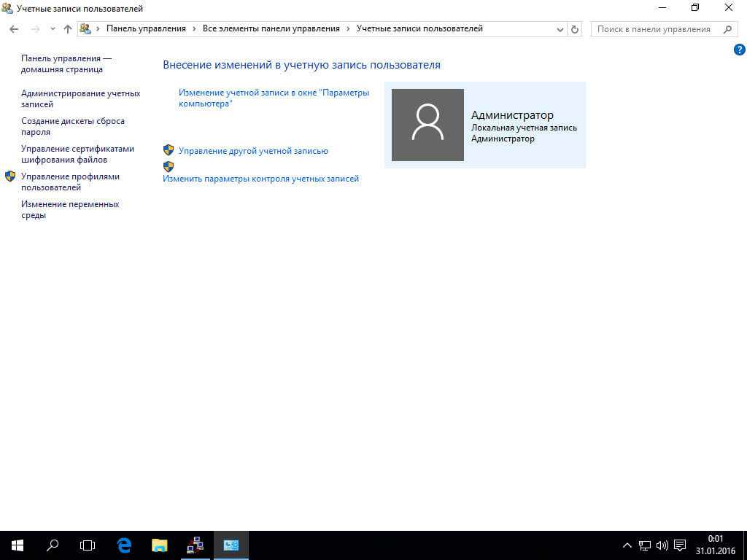The width and height of the screenshot is (747, 560).
Task: Select 'Панель управления' breadcrumb in address bar
Action: click(146, 29)
